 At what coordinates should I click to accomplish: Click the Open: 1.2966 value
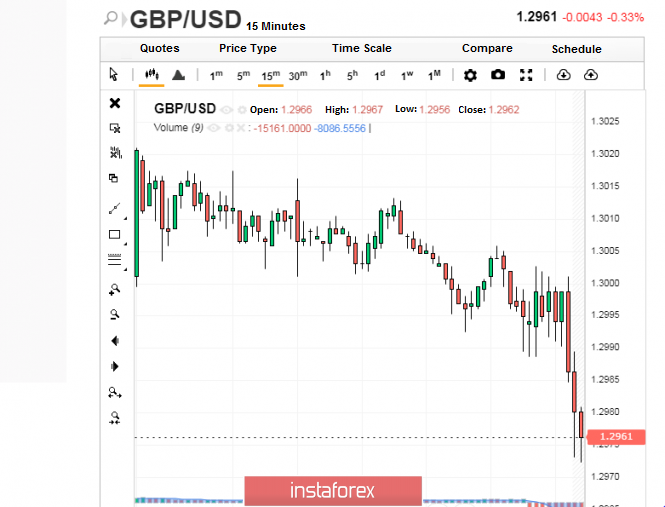tap(281, 110)
